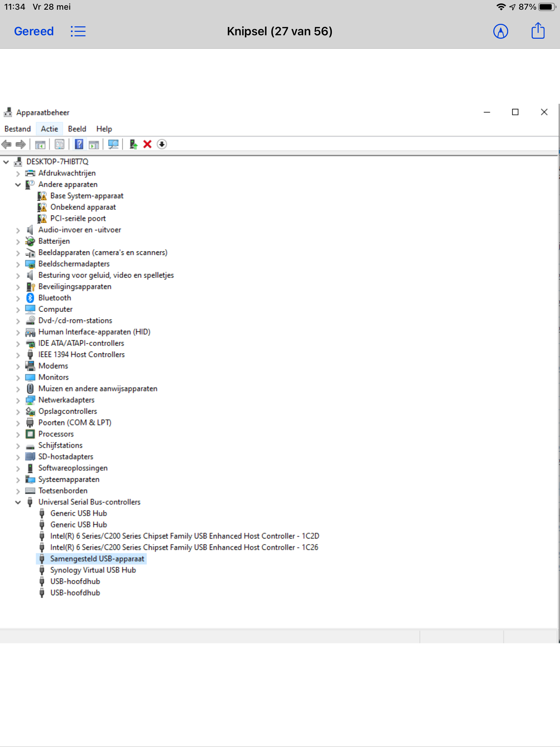
Task: Select the USB Enhanced Host Controller - 1C2D
Action: pos(185,536)
